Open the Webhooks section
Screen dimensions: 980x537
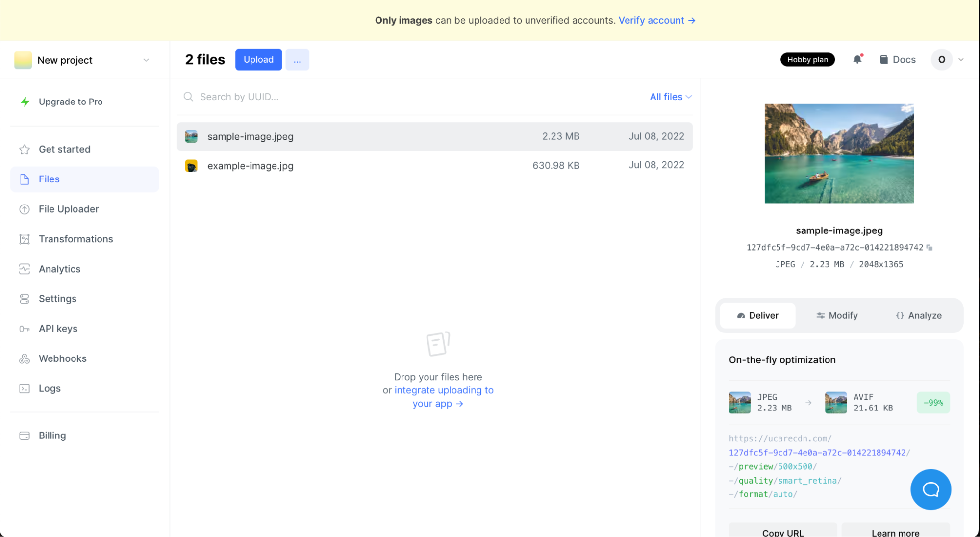tap(63, 358)
